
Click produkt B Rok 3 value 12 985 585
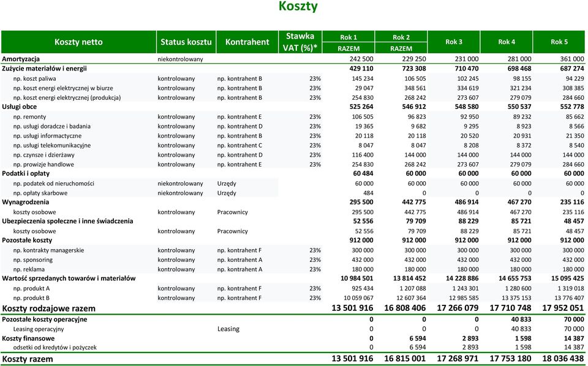click(x=463, y=298)
